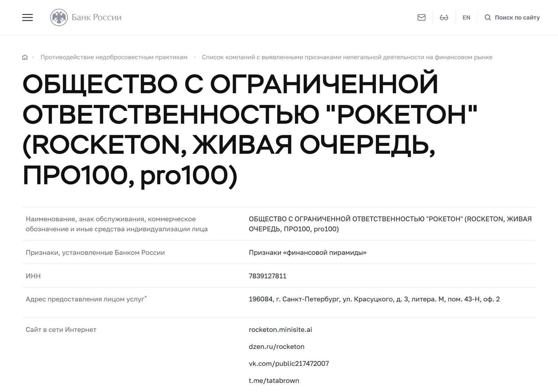Open Список компаний с выявленными признаками breadcrumb
The width and height of the screenshot is (558, 392).
coord(347,57)
